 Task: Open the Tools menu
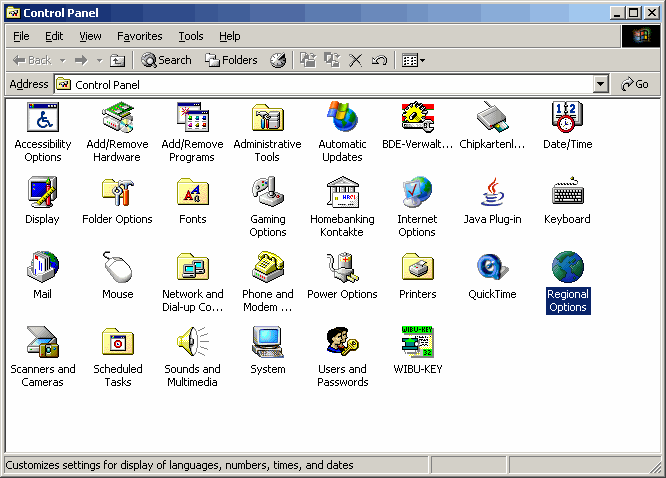(190, 36)
